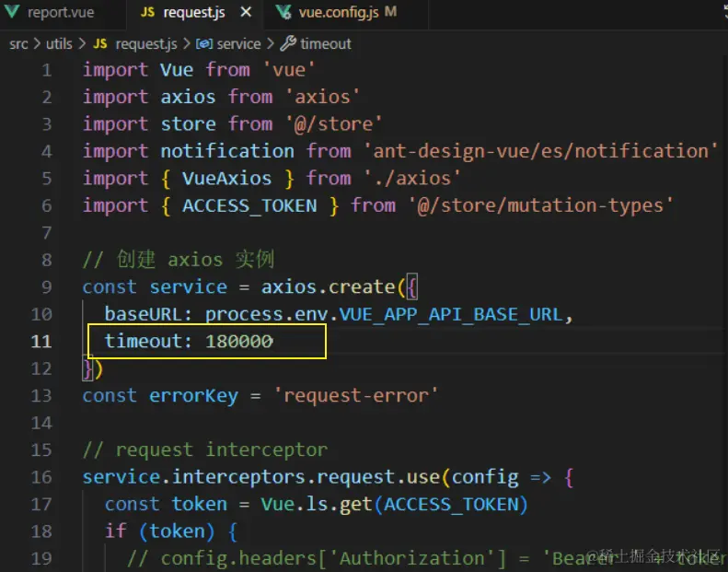Click the 'utils' breadcrumb segment
728x572 pixels.
click(59, 44)
